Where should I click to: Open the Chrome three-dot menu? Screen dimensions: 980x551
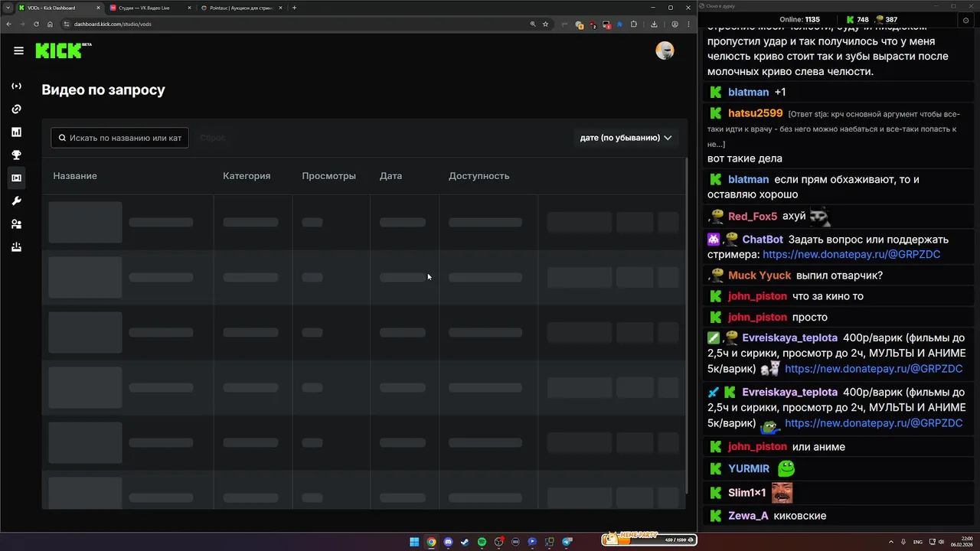pyautogui.click(x=688, y=24)
